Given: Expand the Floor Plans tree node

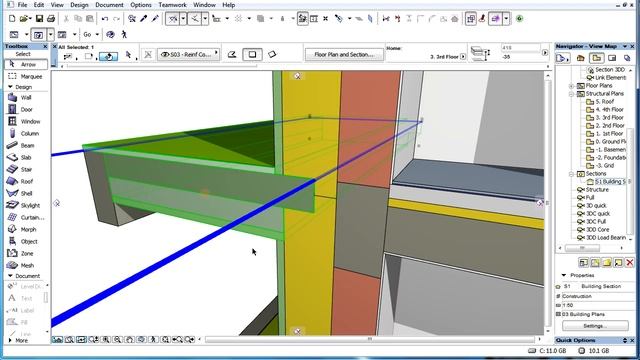Looking at the screenshot, I should point(571,86).
